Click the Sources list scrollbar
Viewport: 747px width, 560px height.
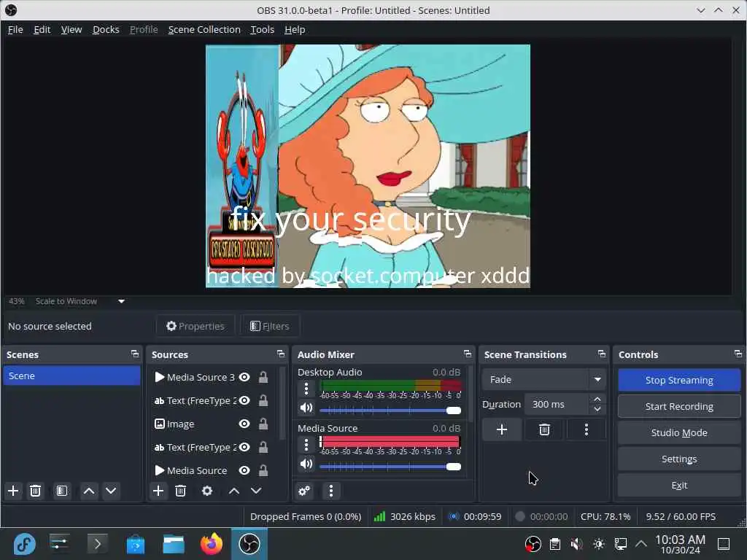pos(282,404)
